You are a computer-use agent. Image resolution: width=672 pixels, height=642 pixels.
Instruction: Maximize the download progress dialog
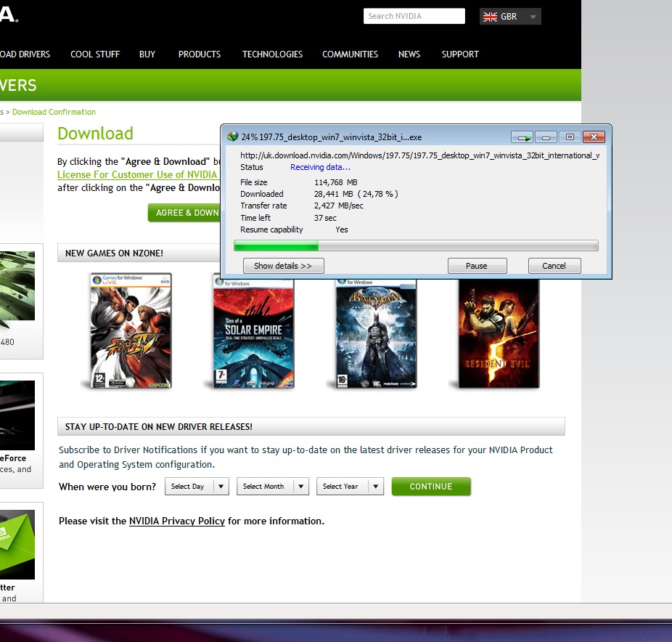(570, 137)
